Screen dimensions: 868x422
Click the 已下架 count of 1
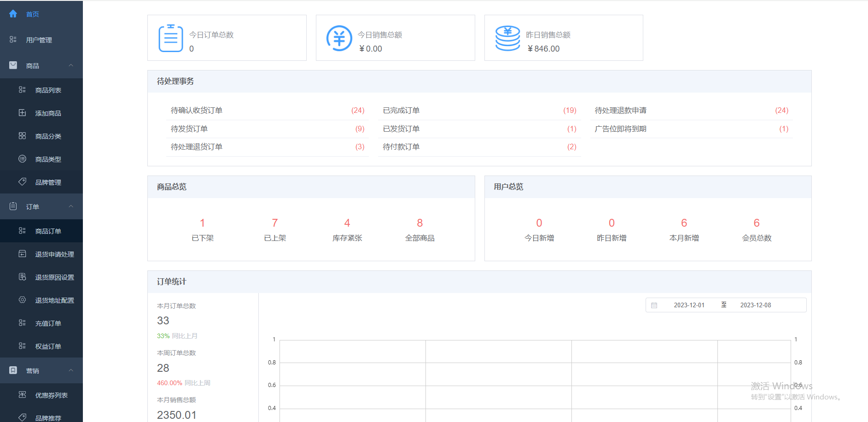[202, 223]
